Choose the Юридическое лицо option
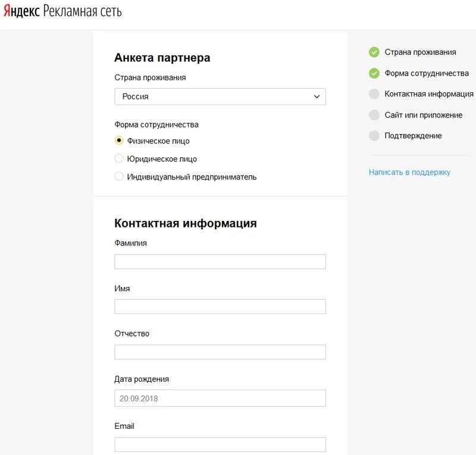476x455 pixels. point(119,159)
